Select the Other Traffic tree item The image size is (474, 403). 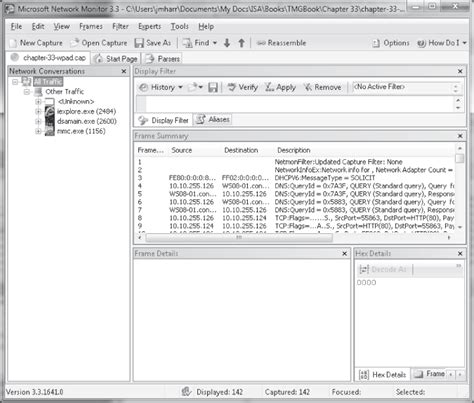point(64,92)
